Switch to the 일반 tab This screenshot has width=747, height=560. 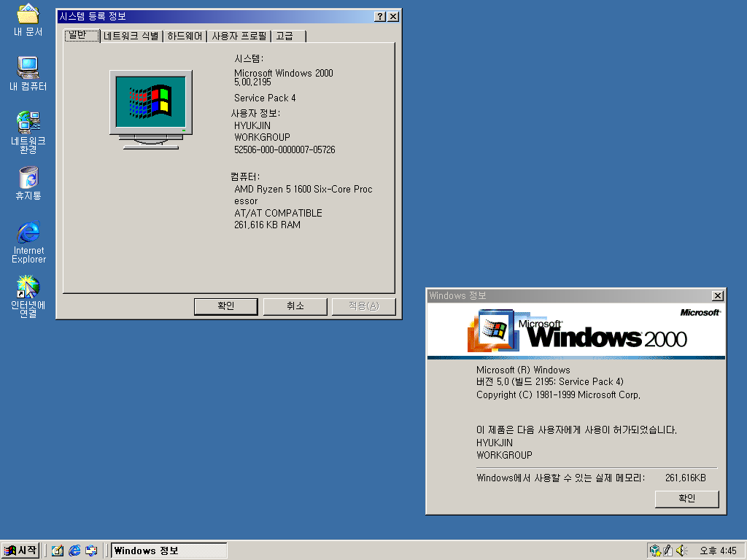pos(82,35)
